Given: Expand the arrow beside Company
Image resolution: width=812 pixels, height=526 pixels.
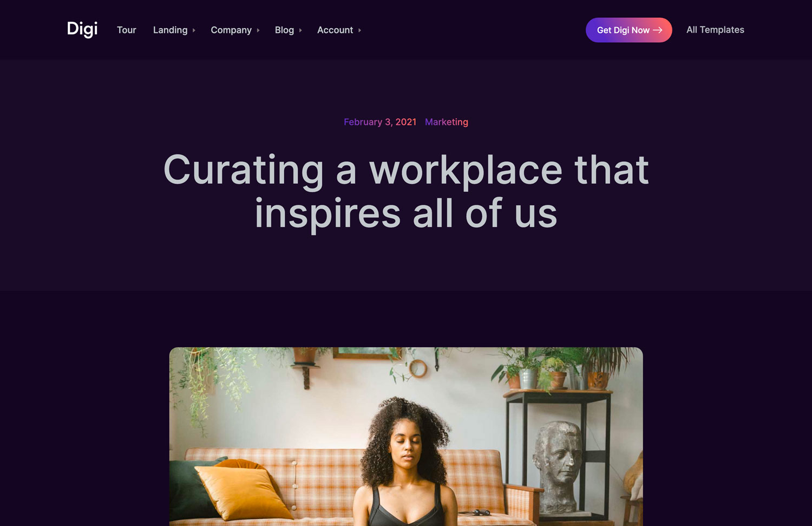Looking at the screenshot, I should 258,30.
